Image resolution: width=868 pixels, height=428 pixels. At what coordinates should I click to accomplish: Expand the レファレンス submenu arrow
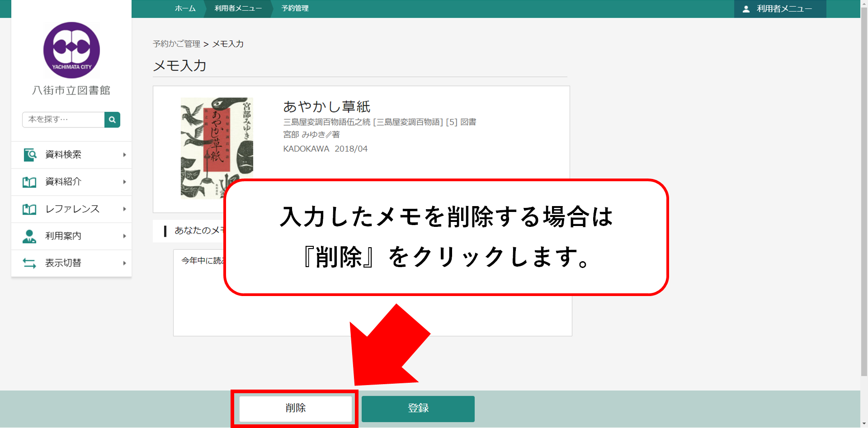click(124, 209)
